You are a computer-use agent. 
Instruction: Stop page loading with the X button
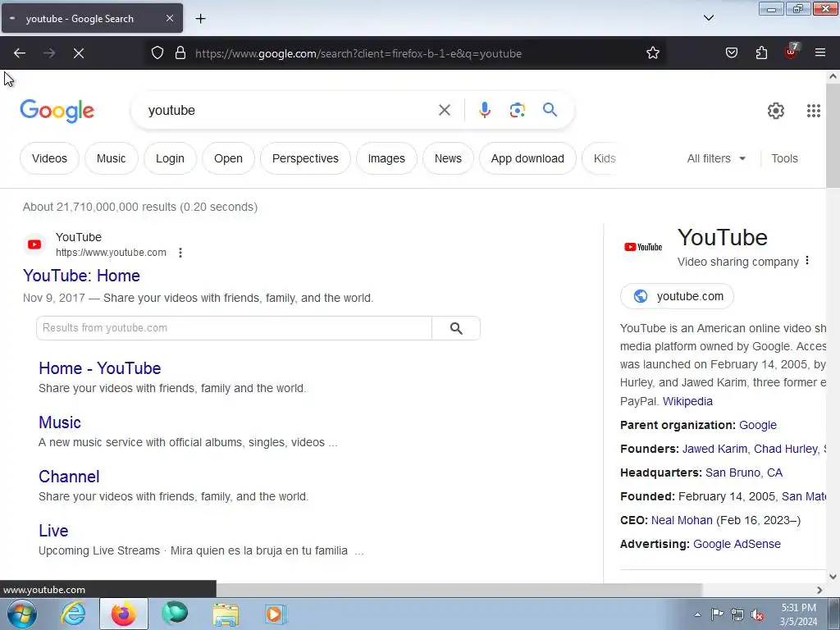(x=78, y=53)
